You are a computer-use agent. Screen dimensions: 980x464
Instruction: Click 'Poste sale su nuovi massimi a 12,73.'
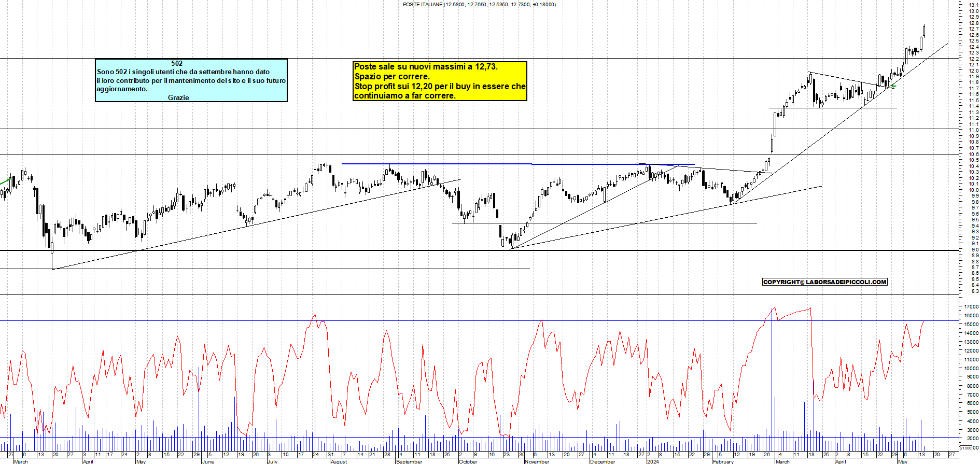pos(426,67)
